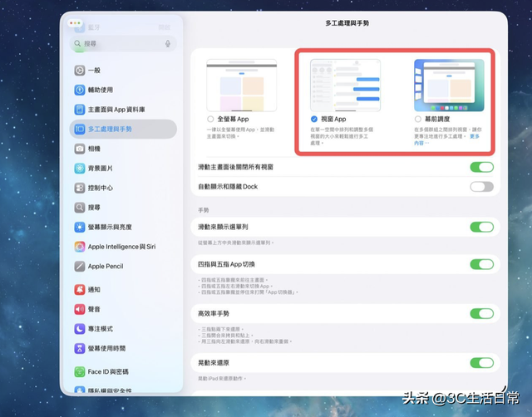Click the 幕前調度 preview thumbnail
Image resolution: width=532 pixels, height=417 pixels.
point(449,85)
